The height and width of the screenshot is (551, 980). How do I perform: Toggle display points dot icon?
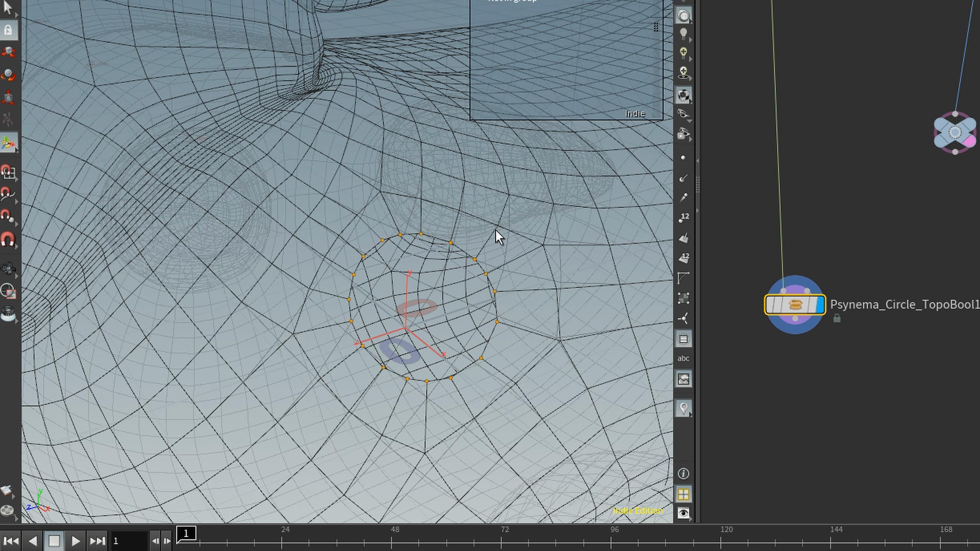(683, 158)
